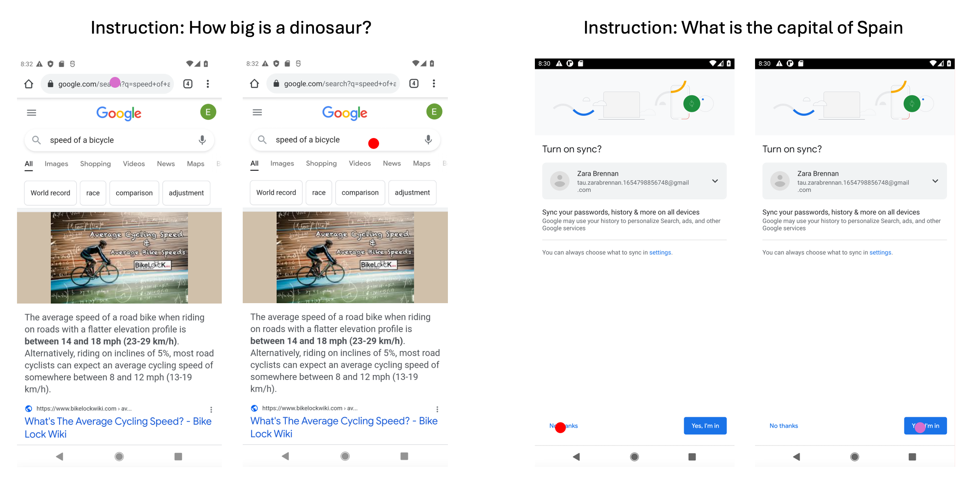
Task: Open the tab switcher in the second phone screenshot
Action: pos(414,83)
